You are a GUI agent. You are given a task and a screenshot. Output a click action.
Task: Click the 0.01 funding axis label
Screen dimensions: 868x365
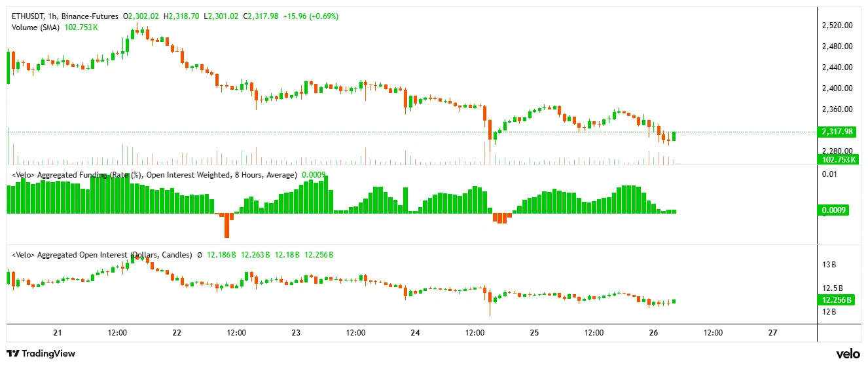829,174
